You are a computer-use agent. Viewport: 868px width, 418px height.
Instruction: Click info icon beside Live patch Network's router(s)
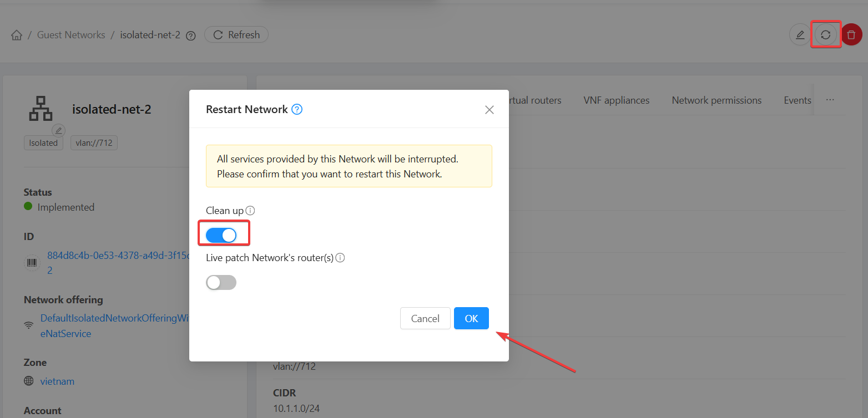[x=340, y=258]
